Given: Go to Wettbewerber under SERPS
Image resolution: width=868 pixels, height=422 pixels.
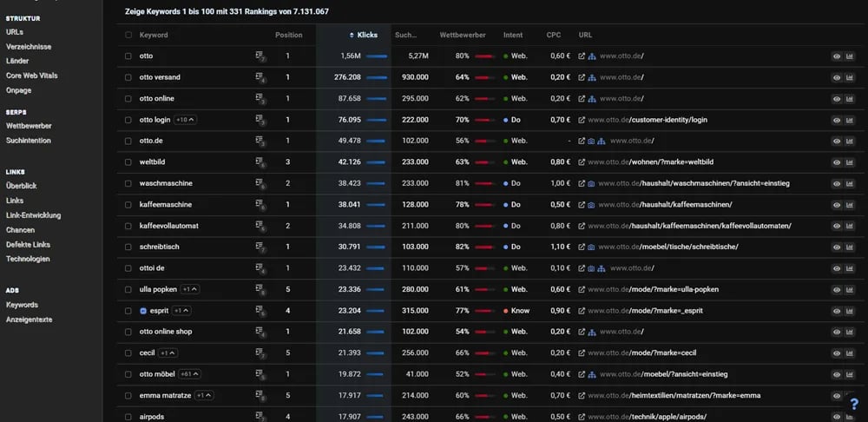Looking at the screenshot, I should [29, 126].
